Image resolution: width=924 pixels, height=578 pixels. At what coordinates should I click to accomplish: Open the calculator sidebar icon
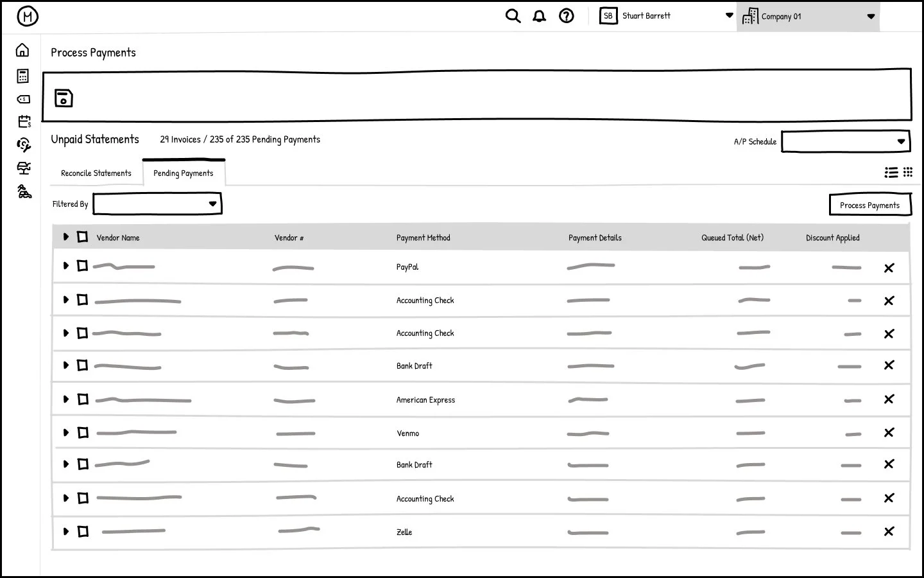coord(23,76)
